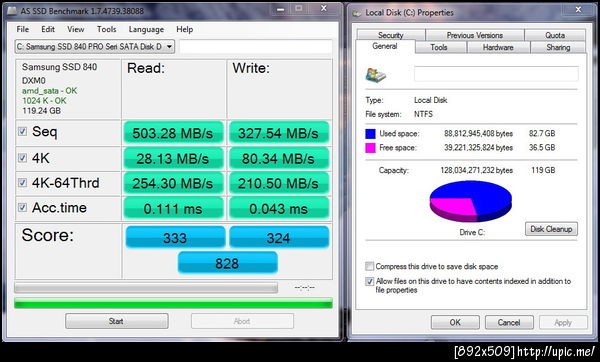Click the gray progress bar above the green one
Image resolution: width=600 pixels, height=362 pixels.
point(146,288)
